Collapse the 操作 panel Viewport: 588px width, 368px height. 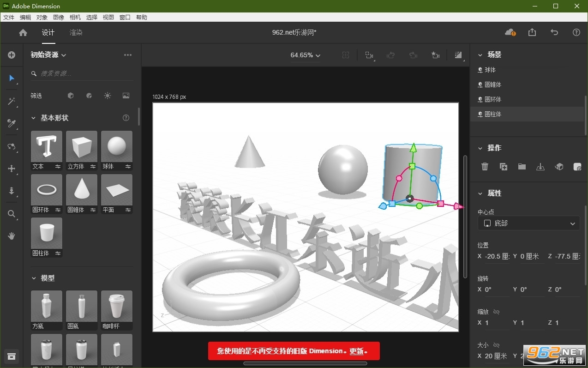[x=480, y=148]
